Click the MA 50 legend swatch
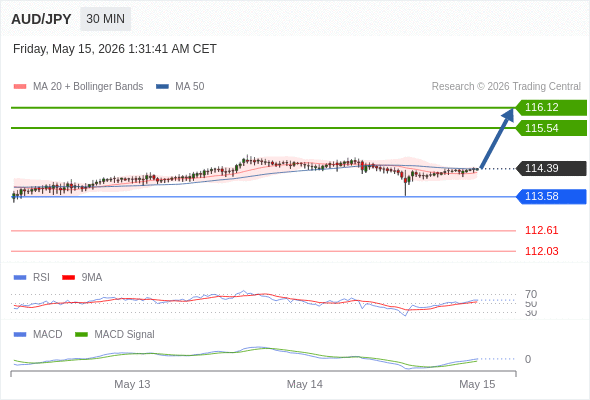This screenshot has height=400, width=590. (162, 87)
